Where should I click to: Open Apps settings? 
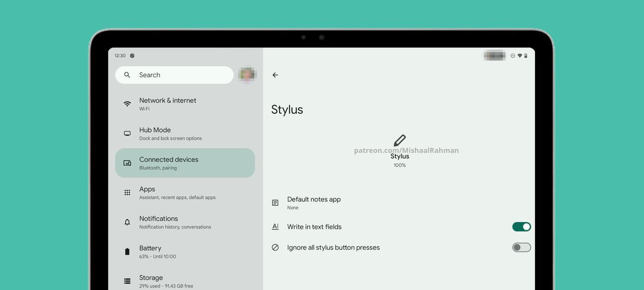[185, 193]
